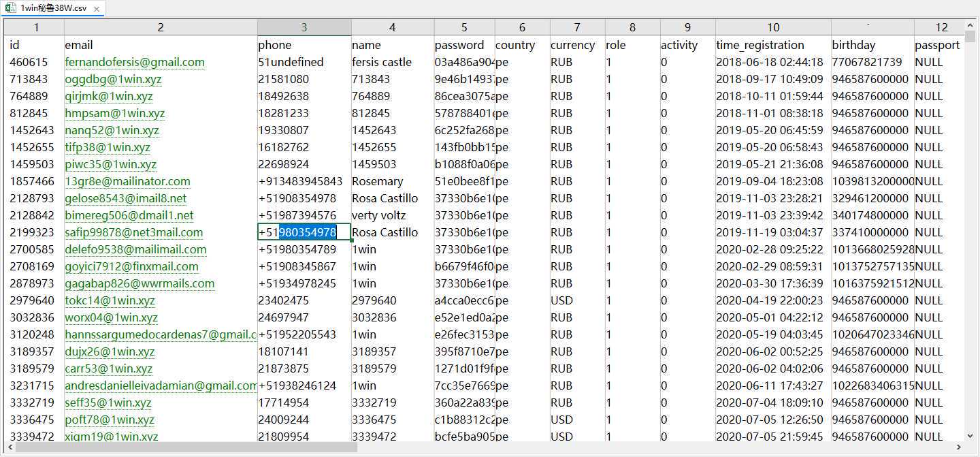Select phone cell '51undefined'

coord(304,62)
